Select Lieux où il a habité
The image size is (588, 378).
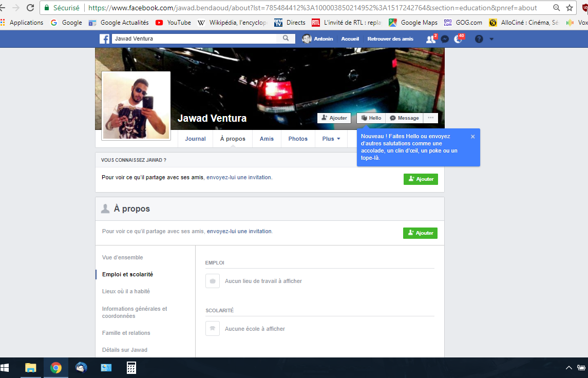(x=126, y=291)
